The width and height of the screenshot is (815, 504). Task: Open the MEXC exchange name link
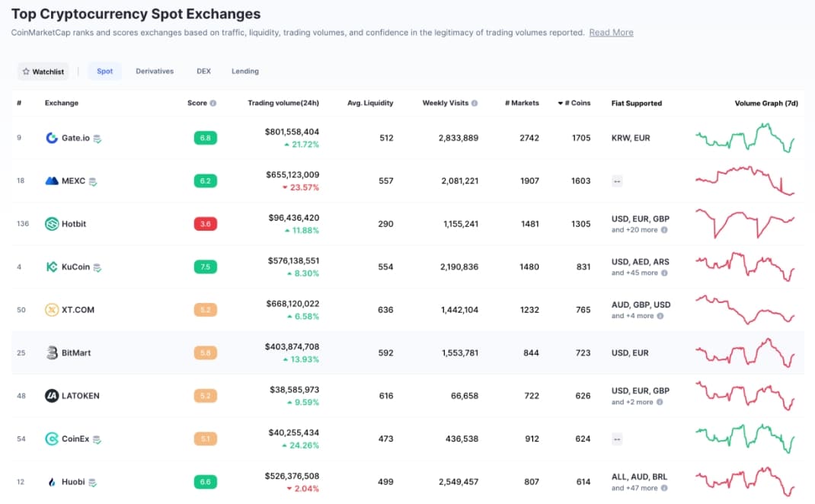tap(73, 181)
